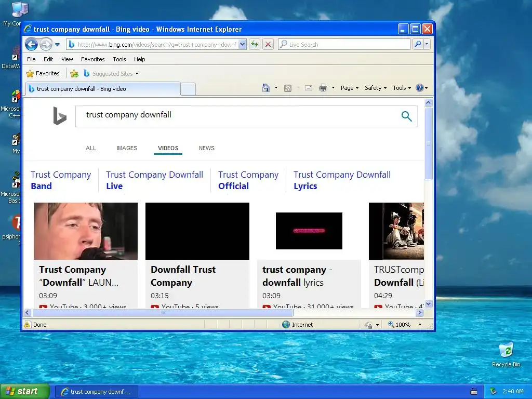
Task: Click the vertical scrollbar down arrow
Action: 428,303
